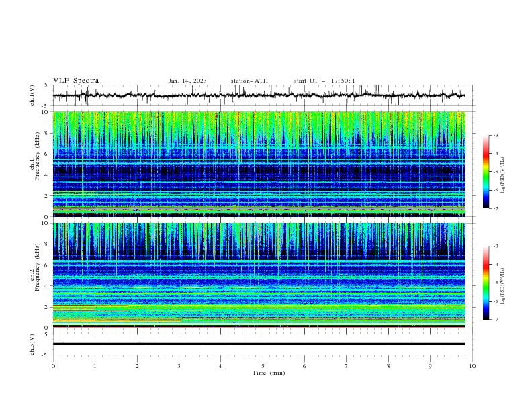Click the ch.3 flat black waveform trace
532x411 pixels.
click(259, 344)
